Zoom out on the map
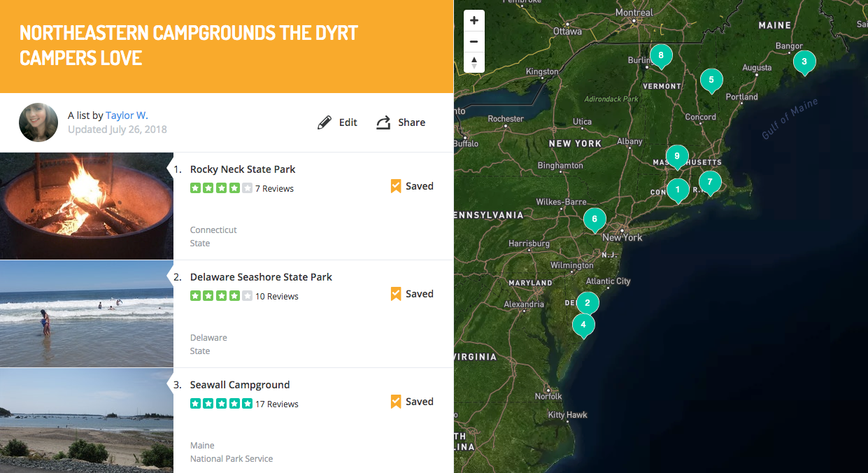The image size is (868, 473). [x=474, y=42]
